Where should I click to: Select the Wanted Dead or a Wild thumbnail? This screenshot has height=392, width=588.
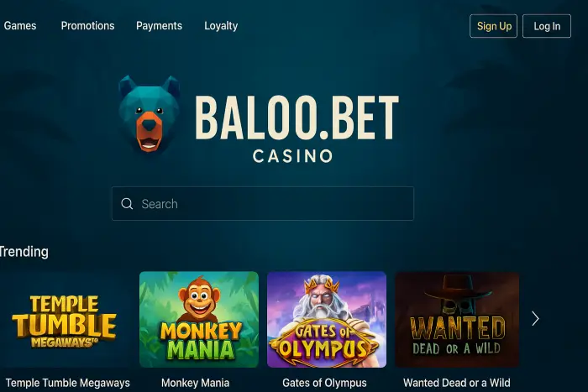coord(457,319)
